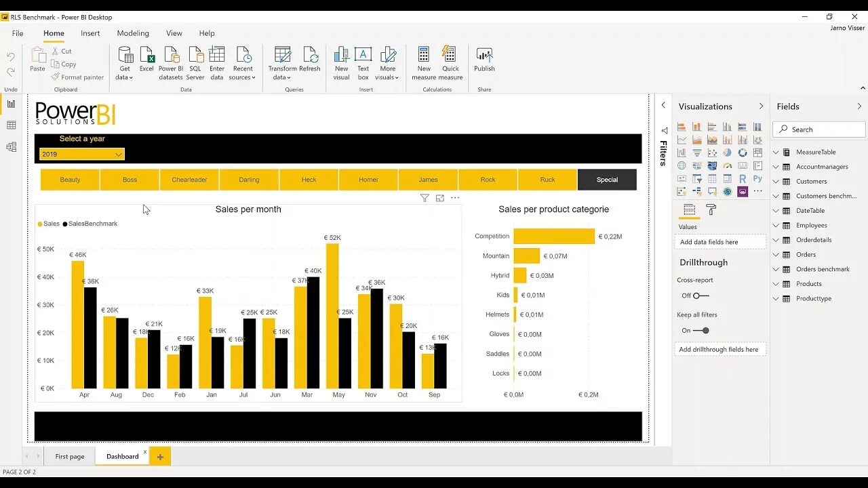Open Power BI datasets
868x488 pixels.
point(171,64)
